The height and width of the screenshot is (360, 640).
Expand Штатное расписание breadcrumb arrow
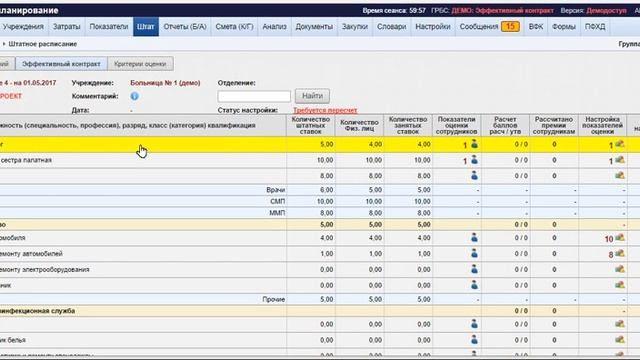[x=4, y=44]
